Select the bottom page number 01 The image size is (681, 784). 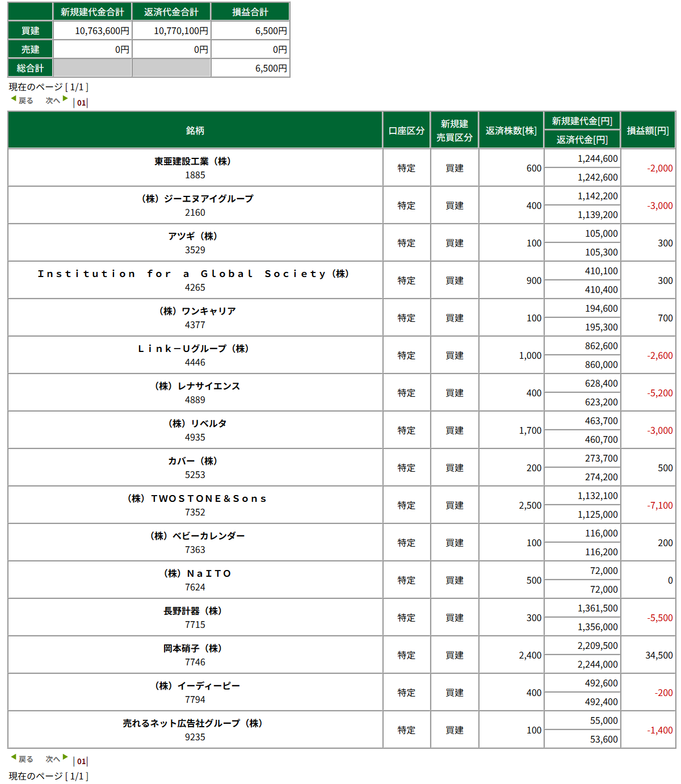pos(81,761)
